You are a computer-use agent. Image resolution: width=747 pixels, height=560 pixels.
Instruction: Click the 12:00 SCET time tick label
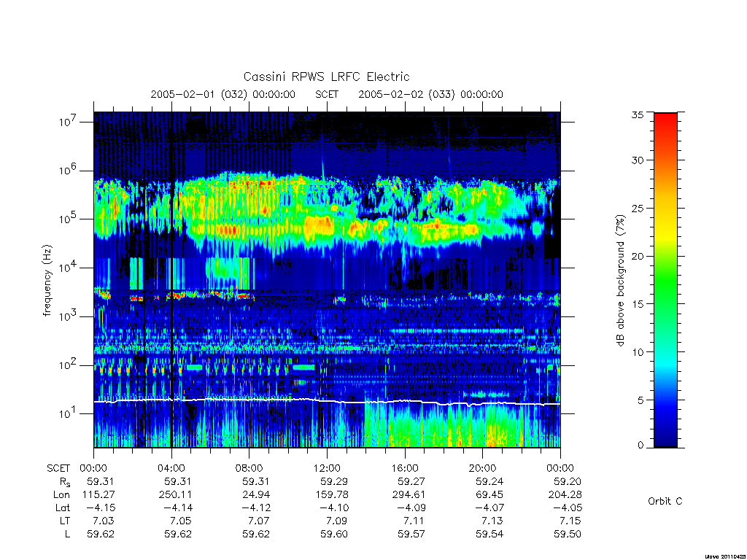(x=327, y=468)
